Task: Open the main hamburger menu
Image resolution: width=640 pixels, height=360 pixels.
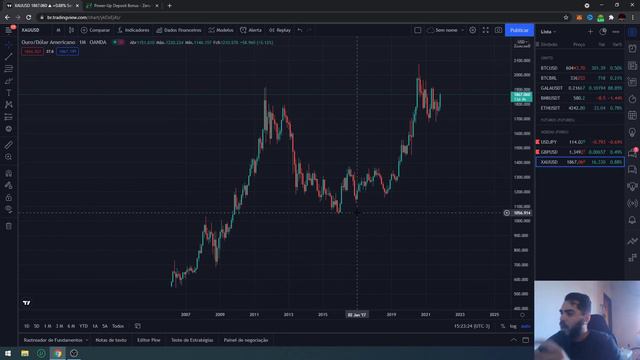Action: pyautogui.click(x=9, y=30)
